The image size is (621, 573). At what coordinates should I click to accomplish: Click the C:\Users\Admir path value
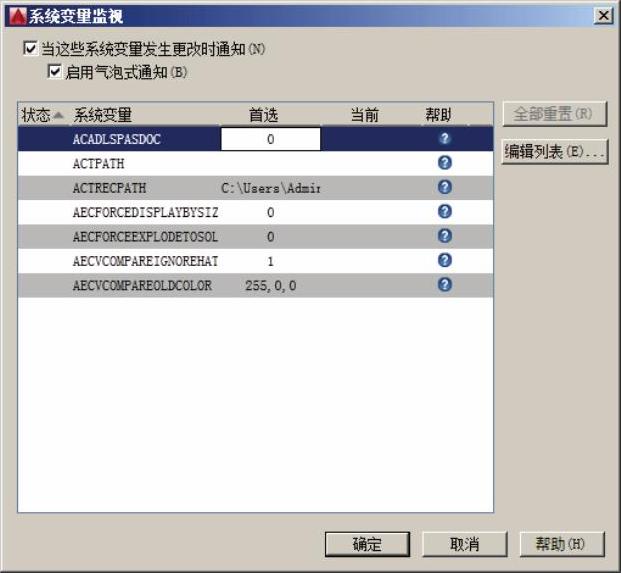270,188
